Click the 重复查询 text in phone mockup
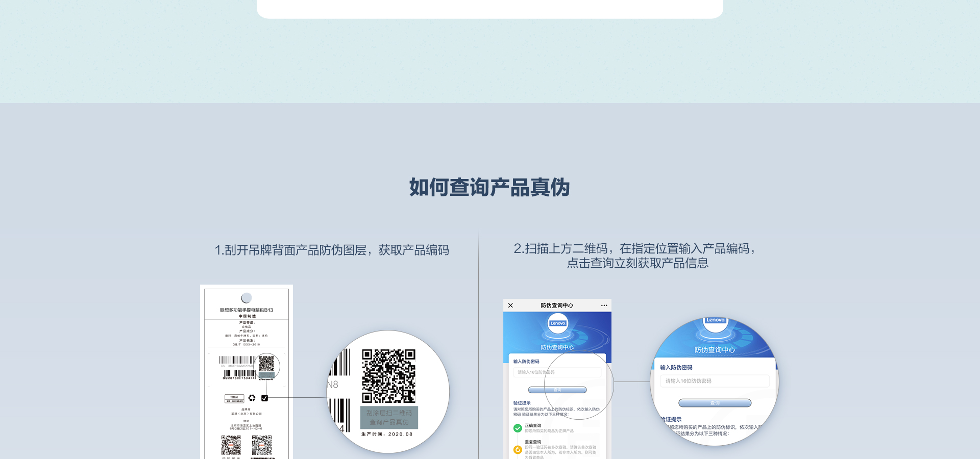Screen dimensions: 980x459 click(533, 442)
